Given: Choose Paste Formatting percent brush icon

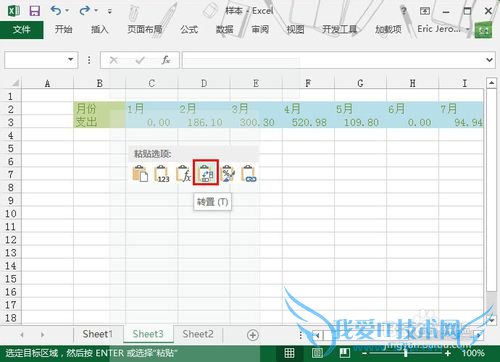Looking at the screenshot, I should coord(228,173).
